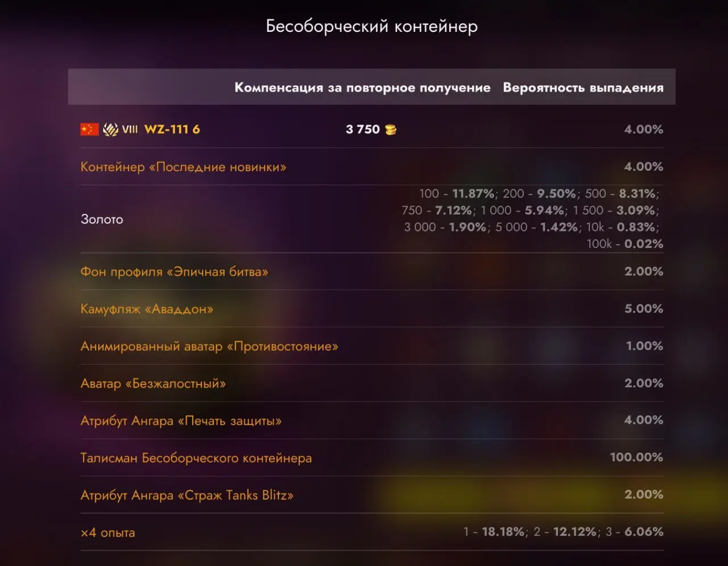Viewport: 728px width, 566px height.
Task: Open the WZ-111 6 tank entry
Action: click(173, 129)
